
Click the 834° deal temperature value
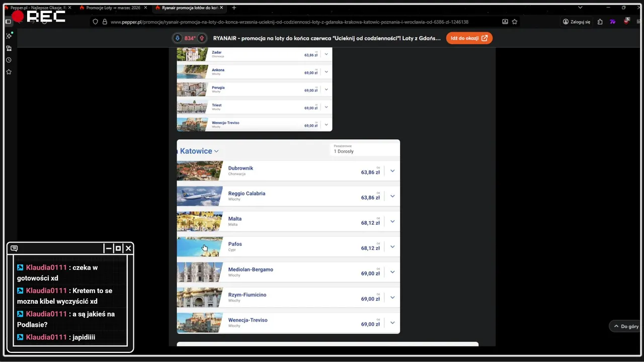click(190, 38)
